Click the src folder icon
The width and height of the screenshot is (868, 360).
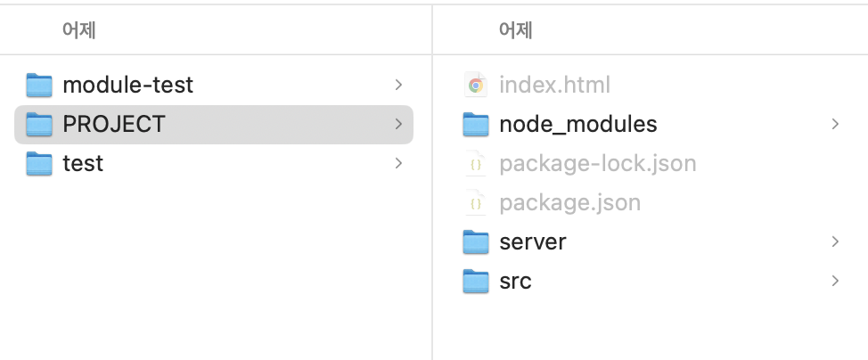point(476,282)
